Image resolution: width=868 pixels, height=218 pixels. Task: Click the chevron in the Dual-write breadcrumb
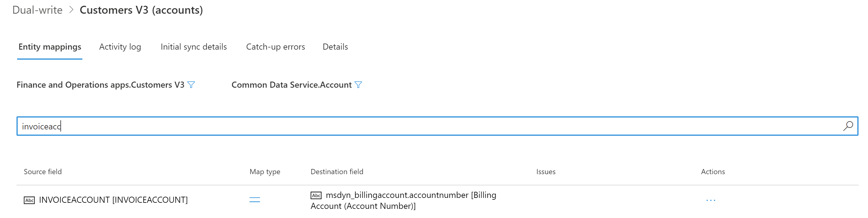pyautogui.click(x=70, y=10)
